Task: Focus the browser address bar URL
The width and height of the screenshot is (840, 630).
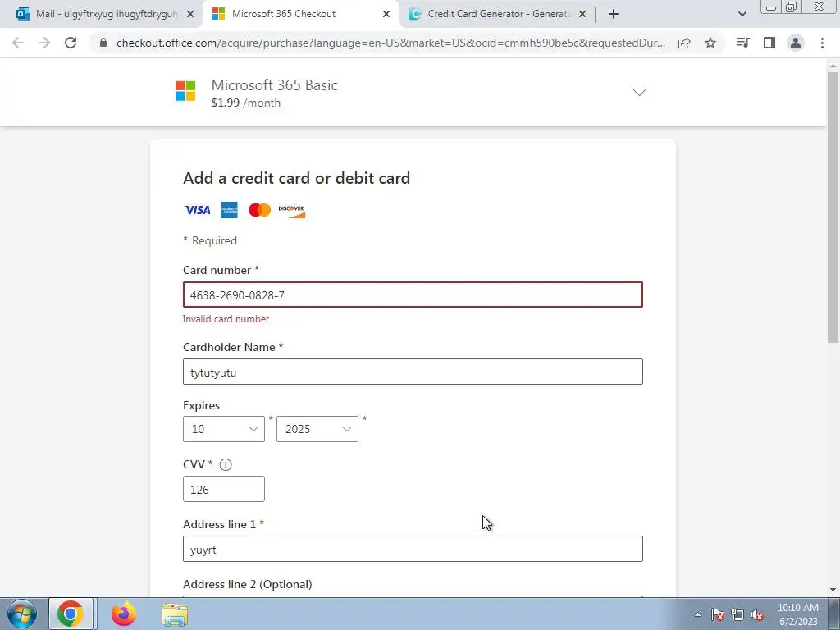Action: pos(391,43)
